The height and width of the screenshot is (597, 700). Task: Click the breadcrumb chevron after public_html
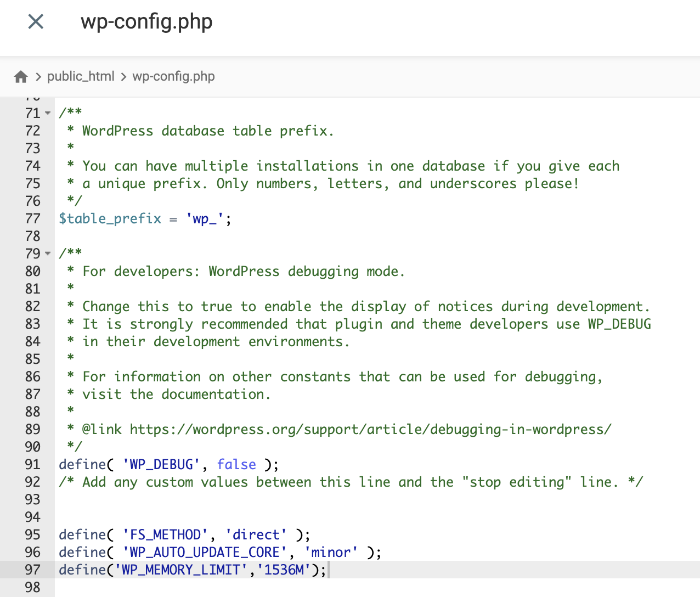click(123, 76)
